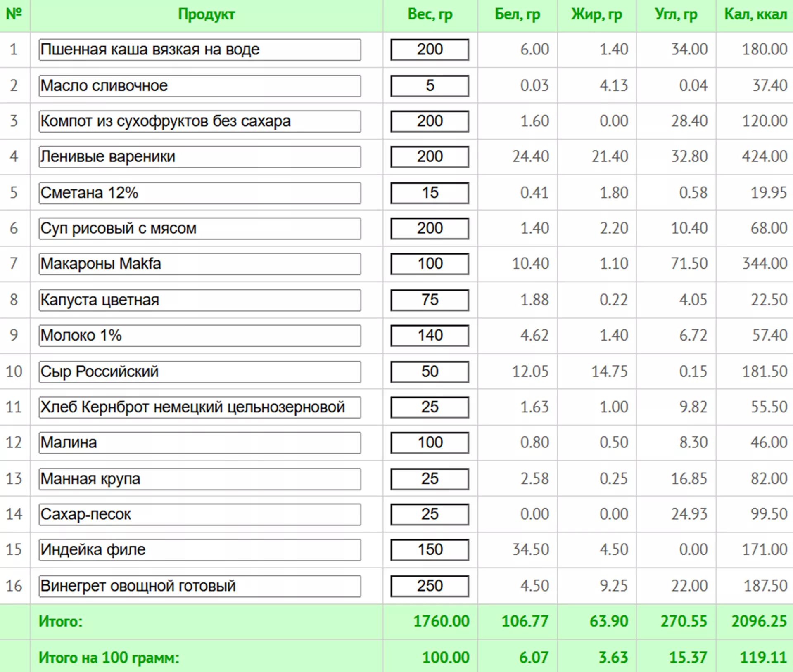Click the 'Молоко 1%' product field
Image resolution: width=793 pixels, height=672 pixels.
[x=199, y=335]
